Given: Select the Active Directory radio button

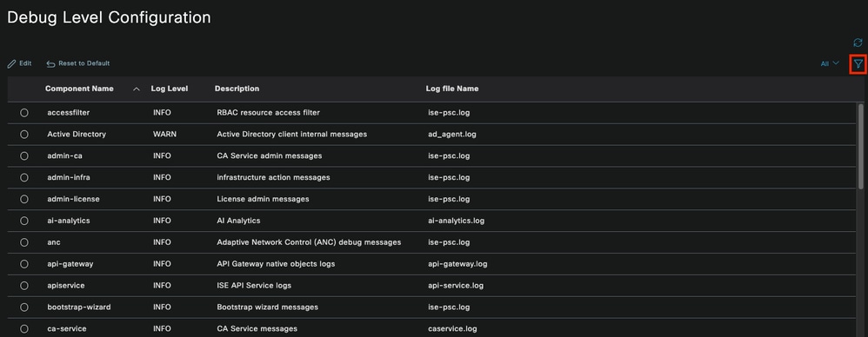Looking at the screenshot, I should click(x=23, y=135).
